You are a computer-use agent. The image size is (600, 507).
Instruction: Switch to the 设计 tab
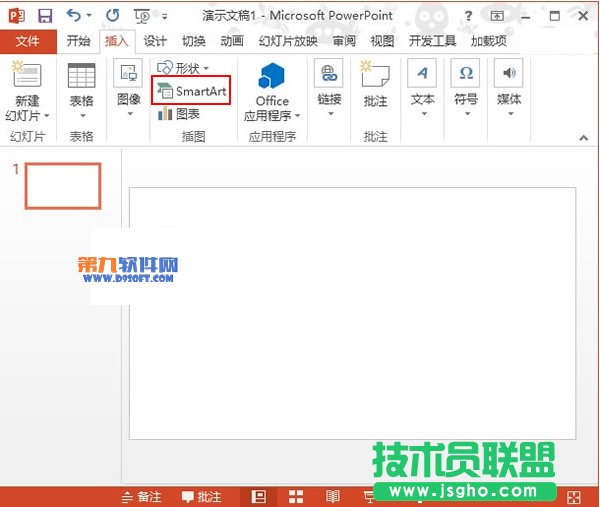click(155, 41)
